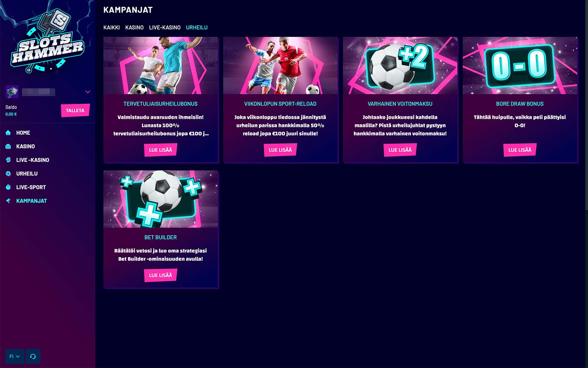Click the Urheilu football icon in sidebar
The height and width of the screenshot is (368, 588).
[x=8, y=174]
